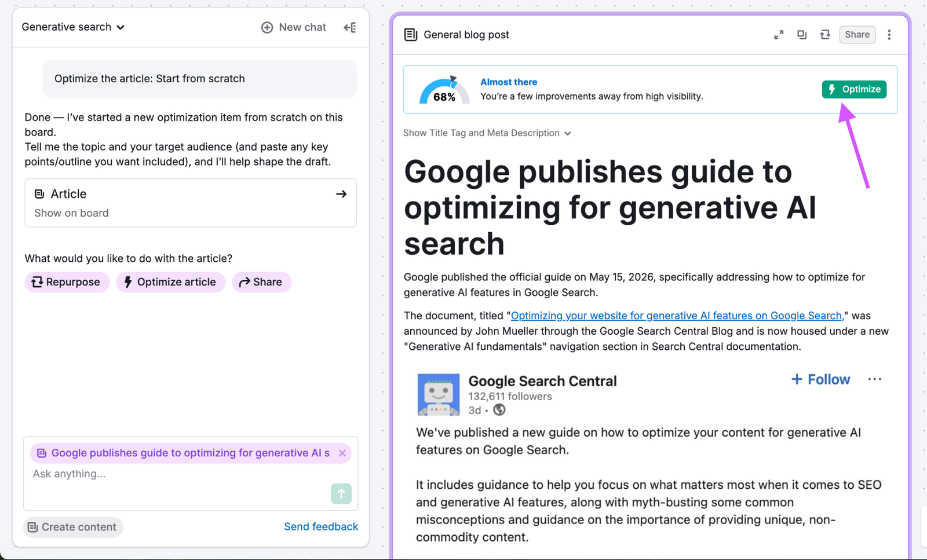927x560 pixels.
Task: Click the 68% visibility score gauge
Action: coord(444,90)
